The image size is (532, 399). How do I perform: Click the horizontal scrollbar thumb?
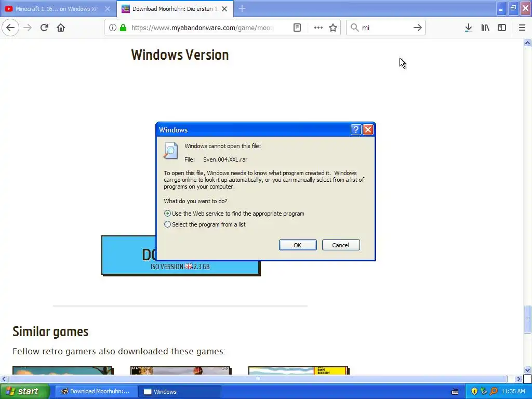coord(258,379)
